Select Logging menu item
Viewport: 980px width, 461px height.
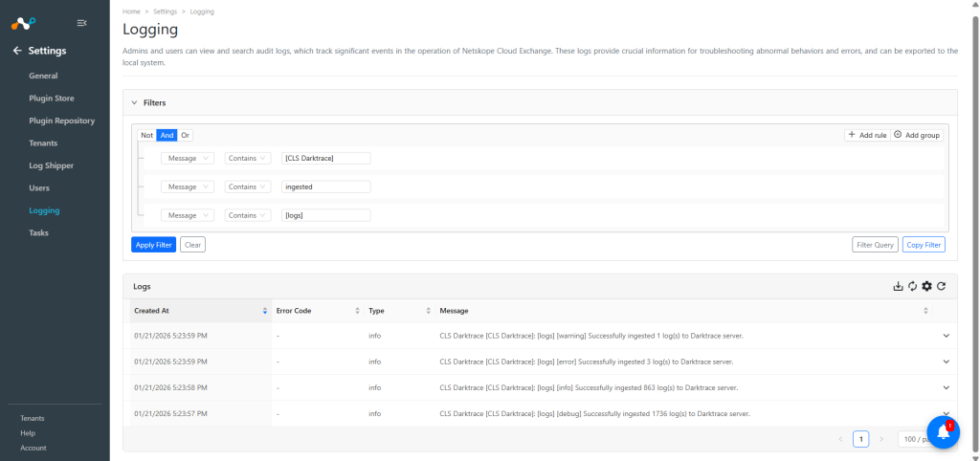(x=44, y=210)
